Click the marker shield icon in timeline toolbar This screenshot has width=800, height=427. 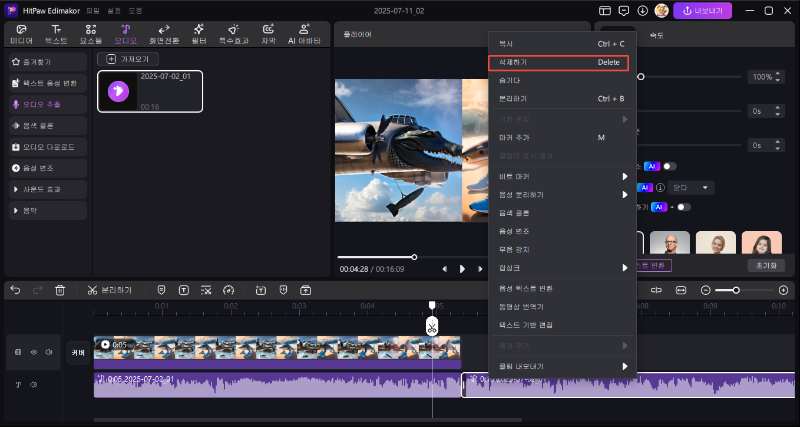tap(162, 290)
